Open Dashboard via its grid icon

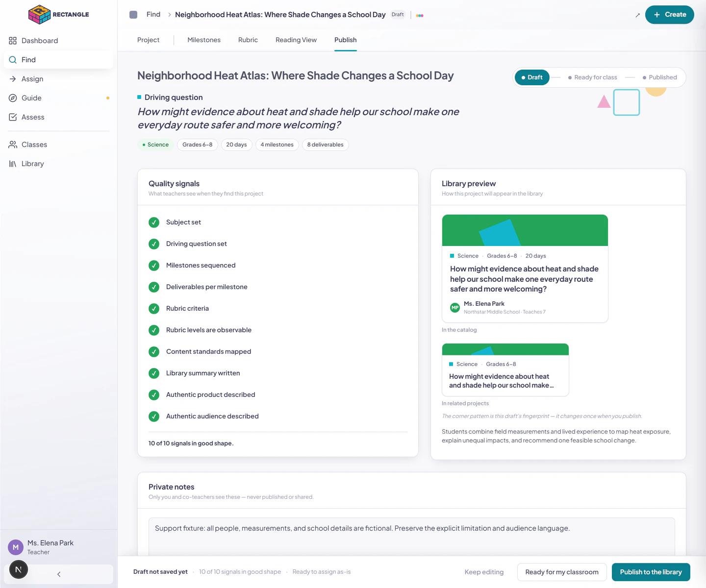[13, 41]
